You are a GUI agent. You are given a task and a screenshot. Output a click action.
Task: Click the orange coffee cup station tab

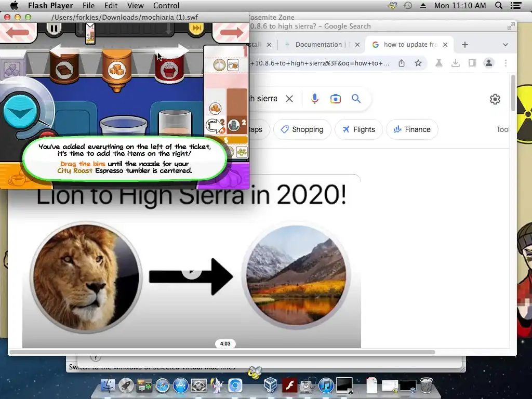pos(25,176)
